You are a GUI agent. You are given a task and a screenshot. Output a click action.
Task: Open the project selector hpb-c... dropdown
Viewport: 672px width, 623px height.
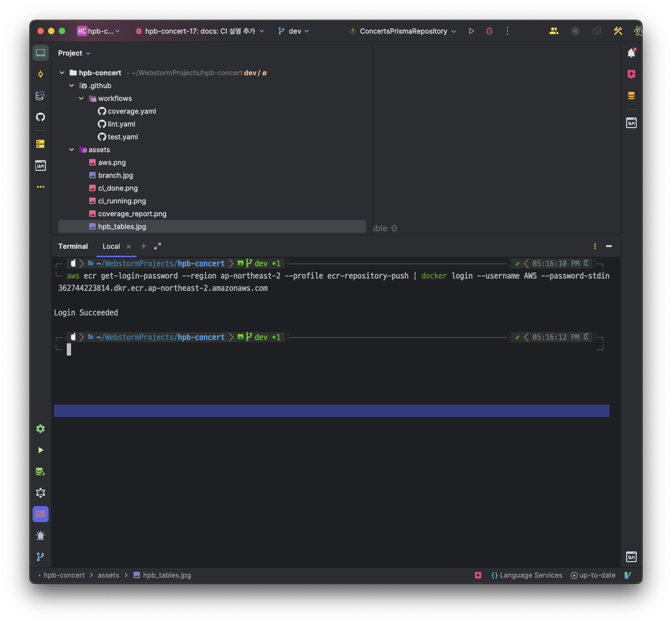pos(99,31)
